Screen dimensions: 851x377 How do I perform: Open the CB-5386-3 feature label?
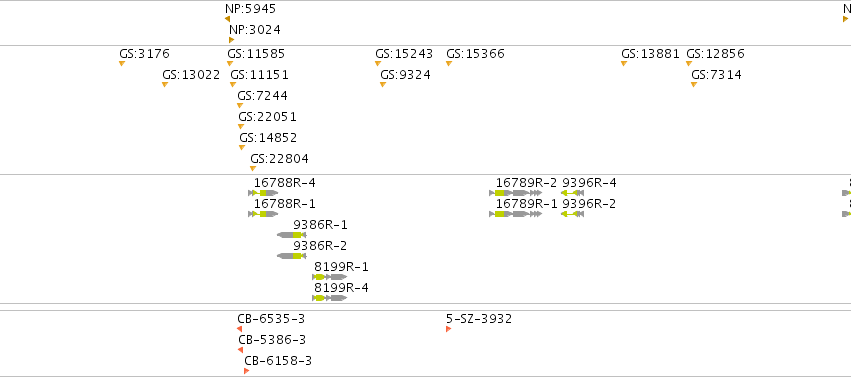(x=272, y=340)
